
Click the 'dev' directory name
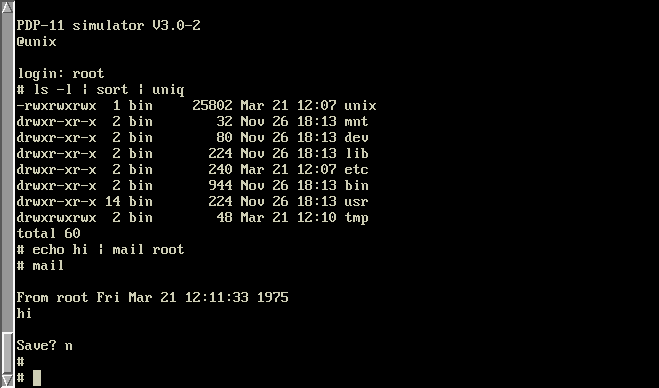[356, 138]
